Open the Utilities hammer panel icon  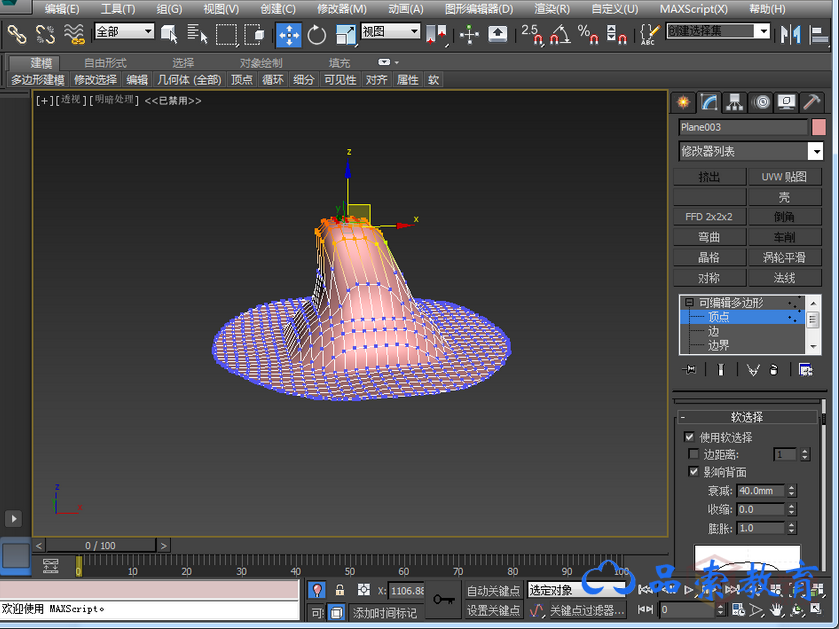[812, 102]
